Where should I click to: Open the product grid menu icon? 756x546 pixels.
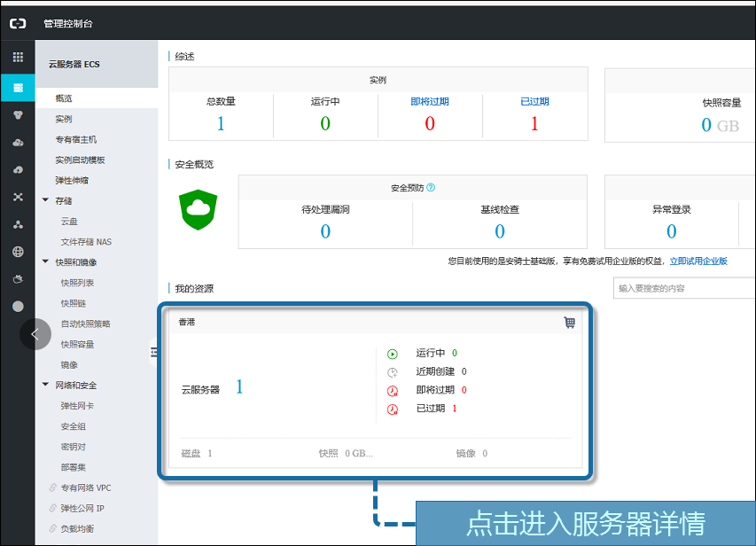click(x=18, y=57)
